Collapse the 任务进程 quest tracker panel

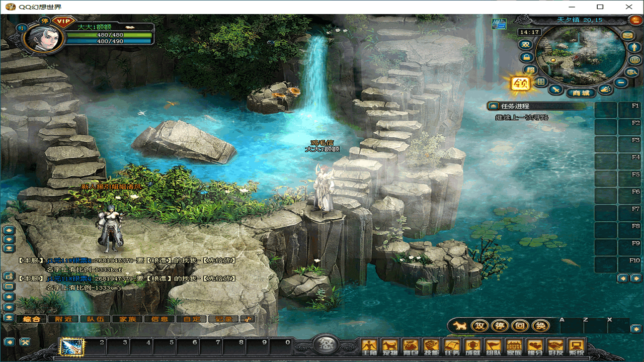pos(493,106)
